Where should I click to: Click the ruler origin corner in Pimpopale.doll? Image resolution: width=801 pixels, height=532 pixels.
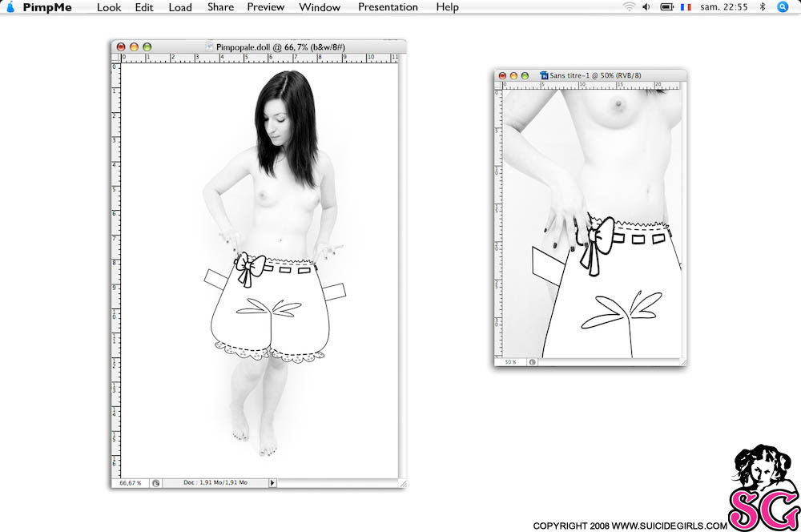(116, 58)
